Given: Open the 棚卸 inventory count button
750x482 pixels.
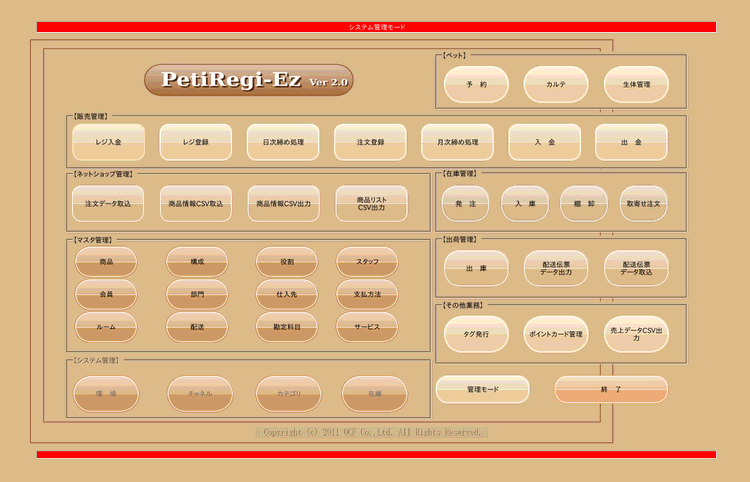Looking at the screenshot, I should coord(584,204).
